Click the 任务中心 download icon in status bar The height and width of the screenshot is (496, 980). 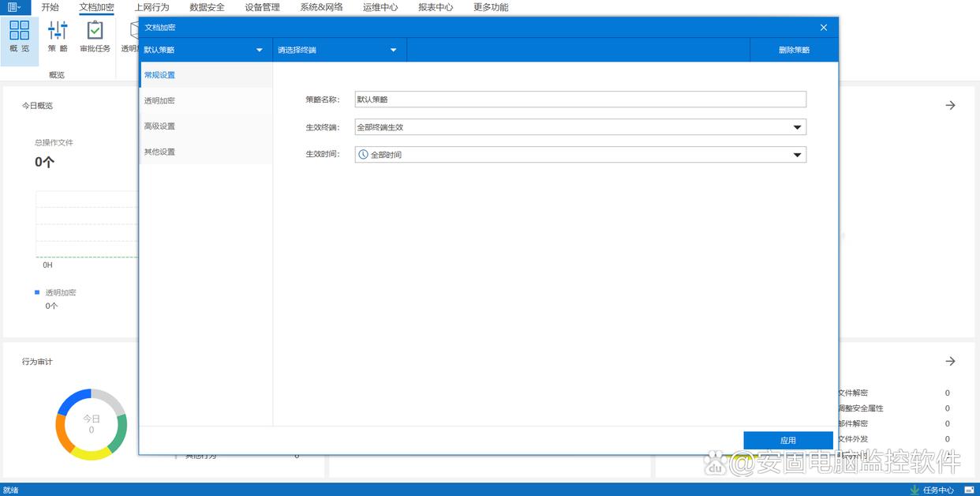pyautogui.click(x=915, y=490)
